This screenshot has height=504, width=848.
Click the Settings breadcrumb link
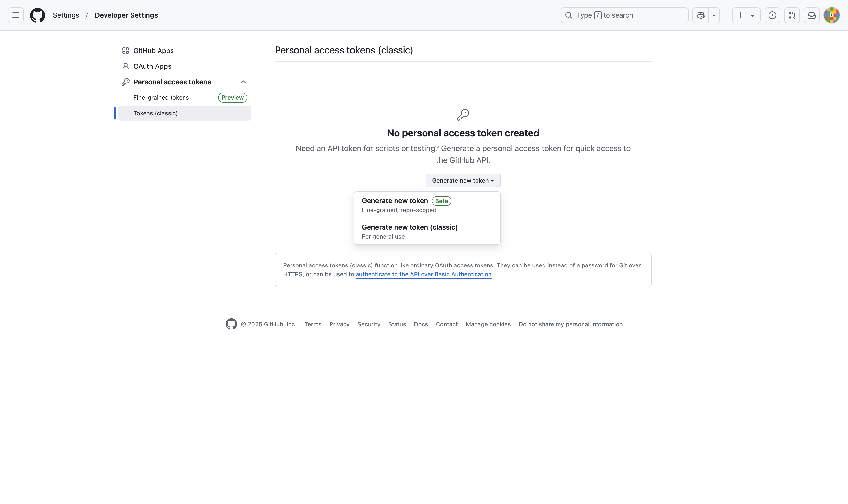[x=66, y=15]
